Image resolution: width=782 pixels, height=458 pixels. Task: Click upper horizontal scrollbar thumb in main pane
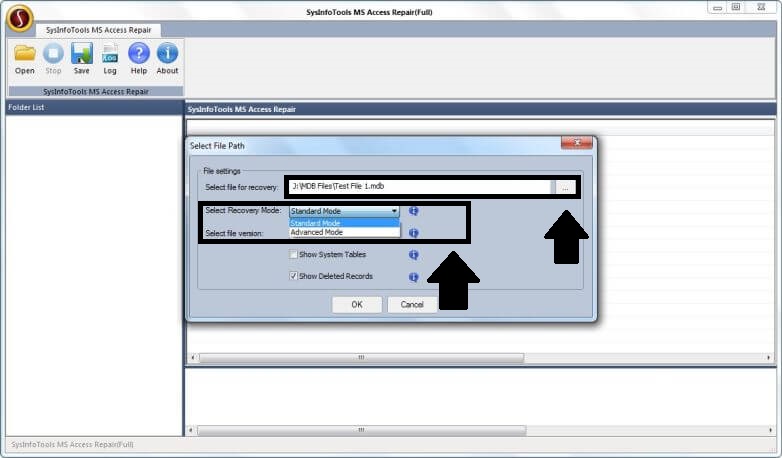(x=361, y=357)
